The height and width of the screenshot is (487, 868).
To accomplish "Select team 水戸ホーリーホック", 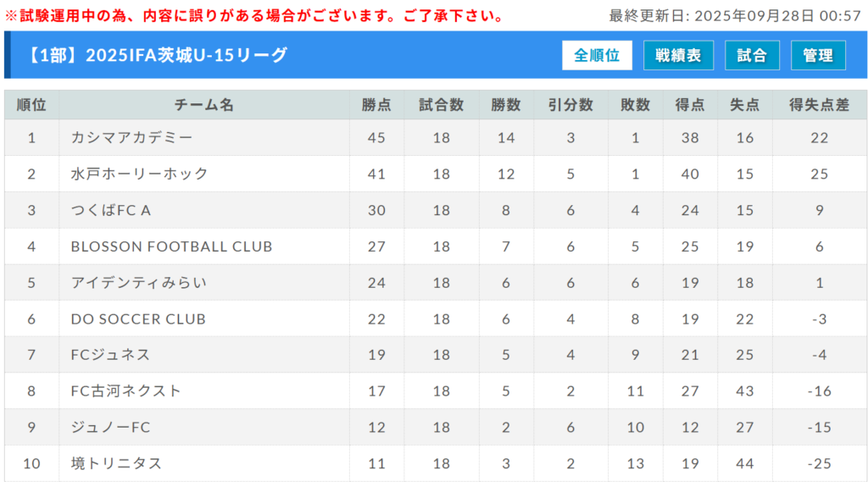I will tap(139, 174).
